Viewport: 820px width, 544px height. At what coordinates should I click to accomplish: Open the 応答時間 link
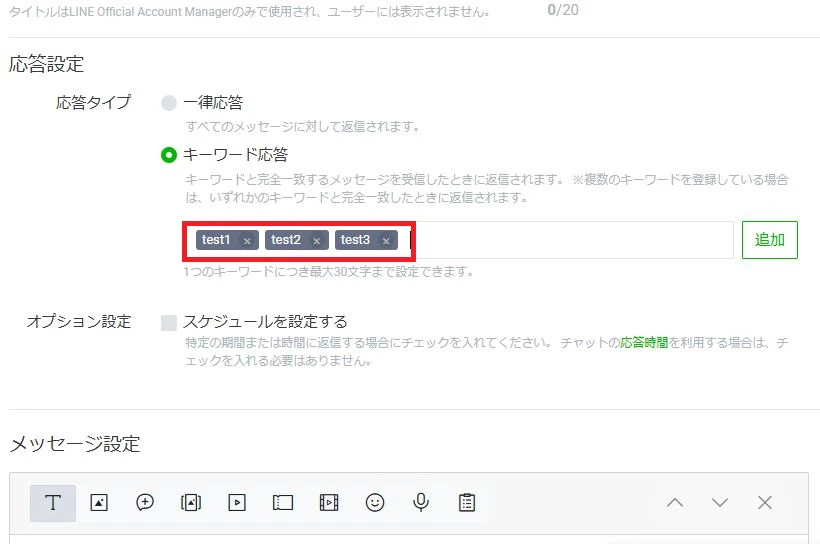click(644, 343)
